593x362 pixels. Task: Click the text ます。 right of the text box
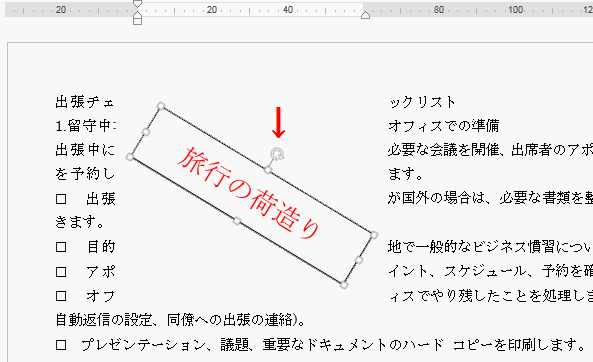click(x=405, y=174)
